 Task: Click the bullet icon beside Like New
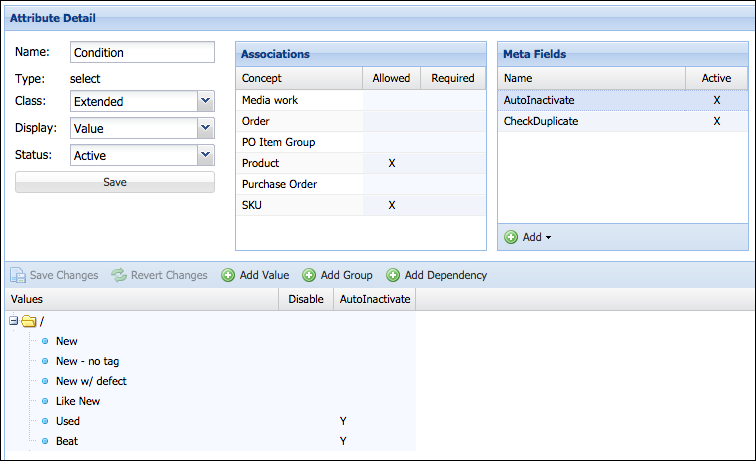(45, 401)
